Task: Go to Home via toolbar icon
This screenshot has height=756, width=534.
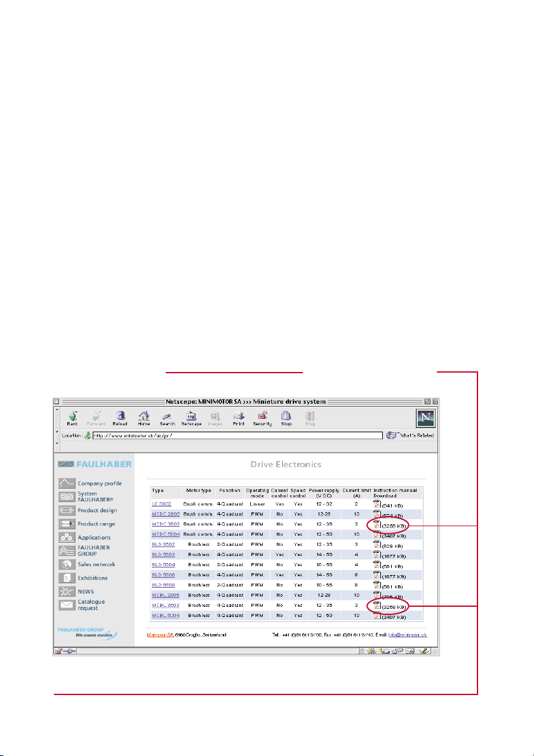Action: 144,417
